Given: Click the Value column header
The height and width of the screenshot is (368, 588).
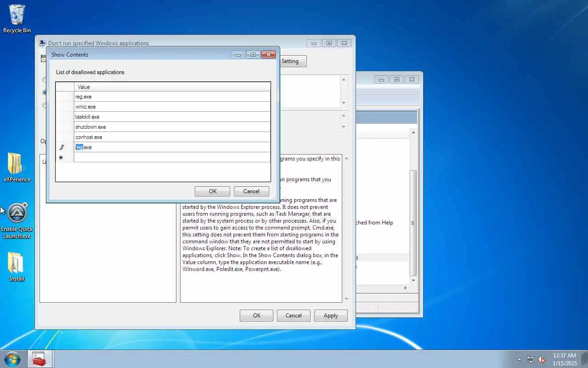Looking at the screenshot, I should (x=172, y=87).
